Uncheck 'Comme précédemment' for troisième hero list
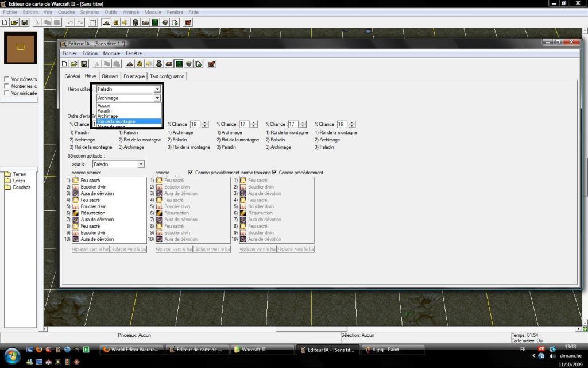The height and width of the screenshot is (368, 588). (274, 172)
